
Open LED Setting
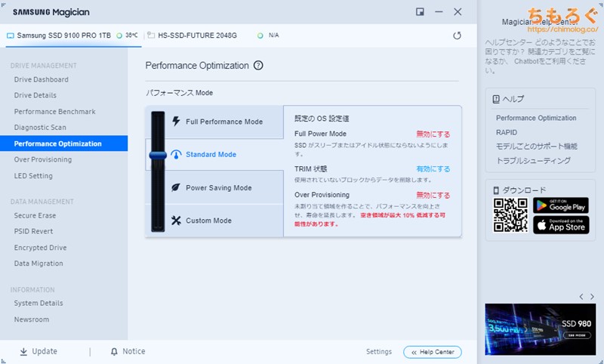(33, 176)
